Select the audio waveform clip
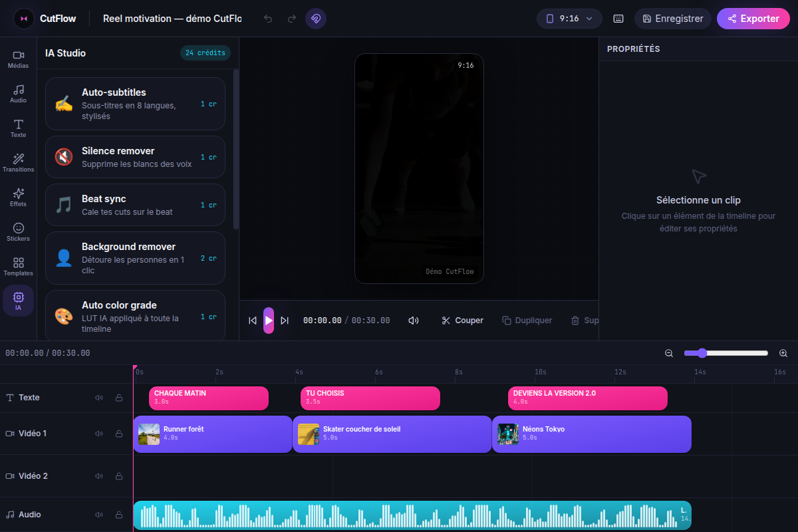798x532 pixels. coord(412,515)
